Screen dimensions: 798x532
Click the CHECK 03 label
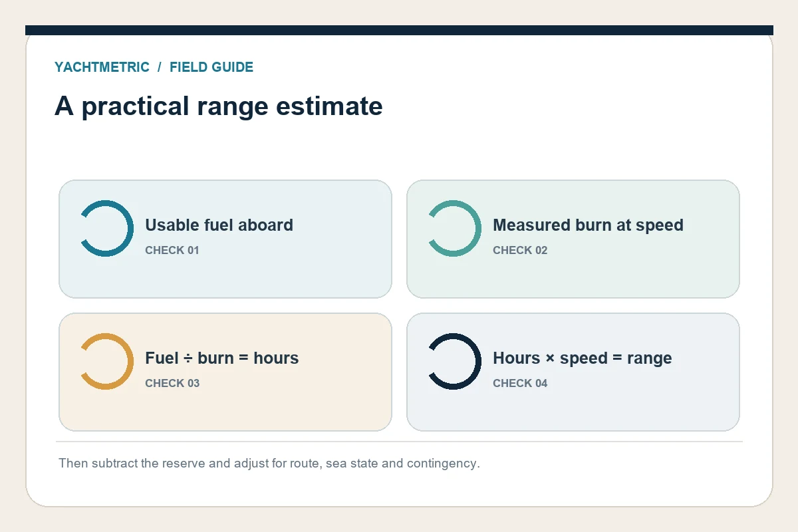click(172, 383)
